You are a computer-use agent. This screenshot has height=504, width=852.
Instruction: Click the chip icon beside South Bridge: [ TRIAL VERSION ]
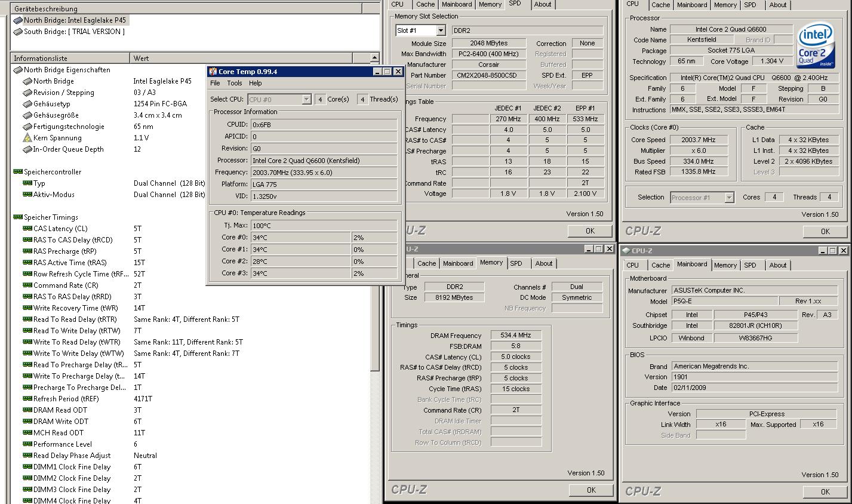pos(18,32)
